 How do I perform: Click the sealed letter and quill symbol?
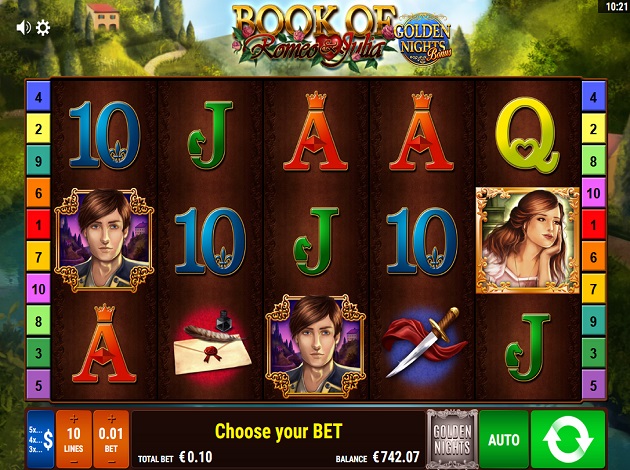pyautogui.click(x=212, y=343)
